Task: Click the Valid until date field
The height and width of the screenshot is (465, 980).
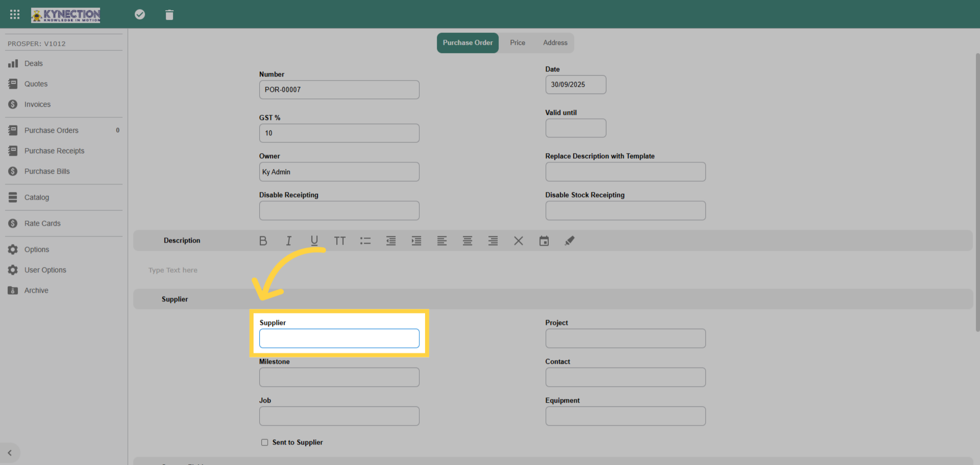Action: 576,128
